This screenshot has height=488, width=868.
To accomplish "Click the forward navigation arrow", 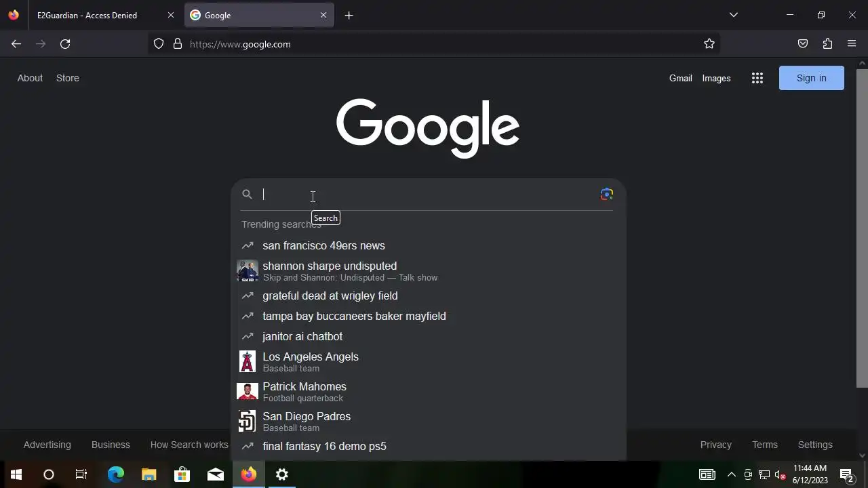I will (x=41, y=44).
